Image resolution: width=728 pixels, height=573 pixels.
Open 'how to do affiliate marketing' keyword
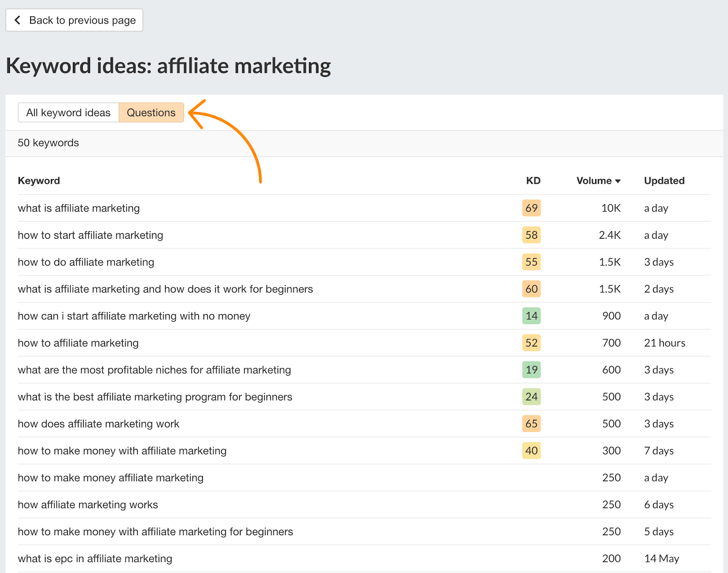tap(86, 262)
